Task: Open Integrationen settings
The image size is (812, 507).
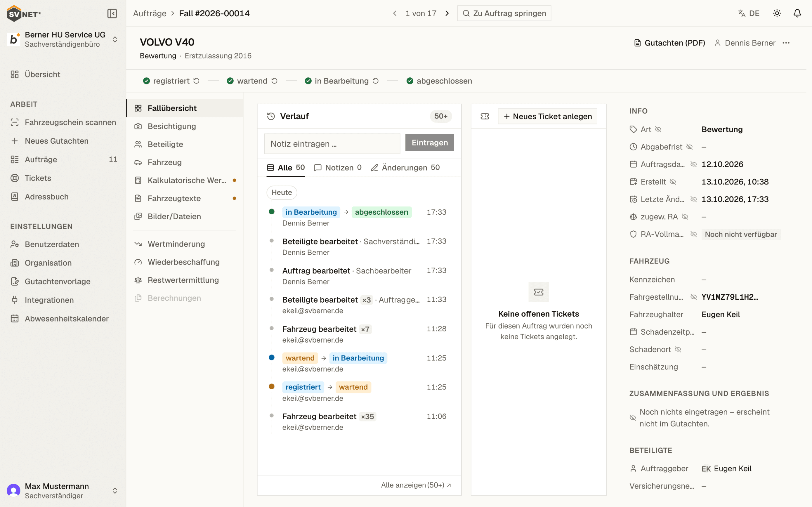Action: point(63,300)
